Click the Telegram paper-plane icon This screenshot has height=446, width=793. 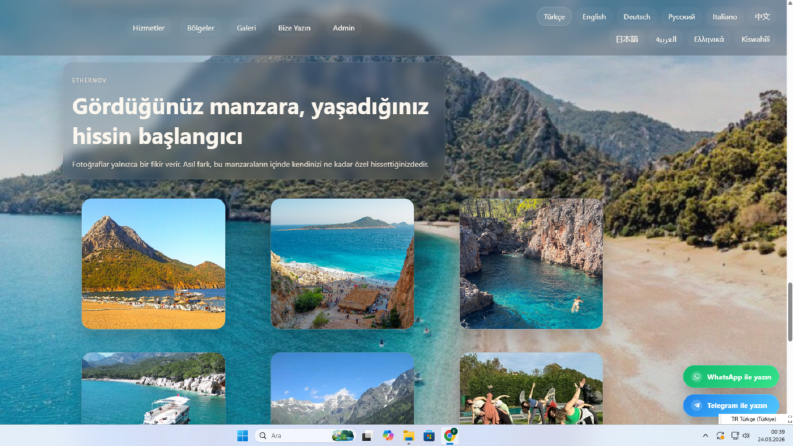[x=697, y=406]
